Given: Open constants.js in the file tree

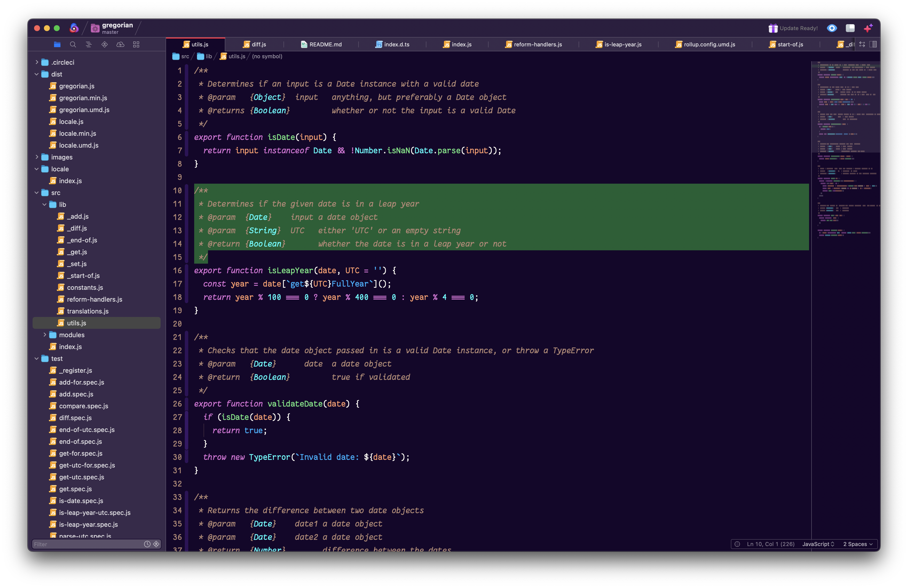Looking at the screenshot, I should pyautogui.click(x=85, y=287).
